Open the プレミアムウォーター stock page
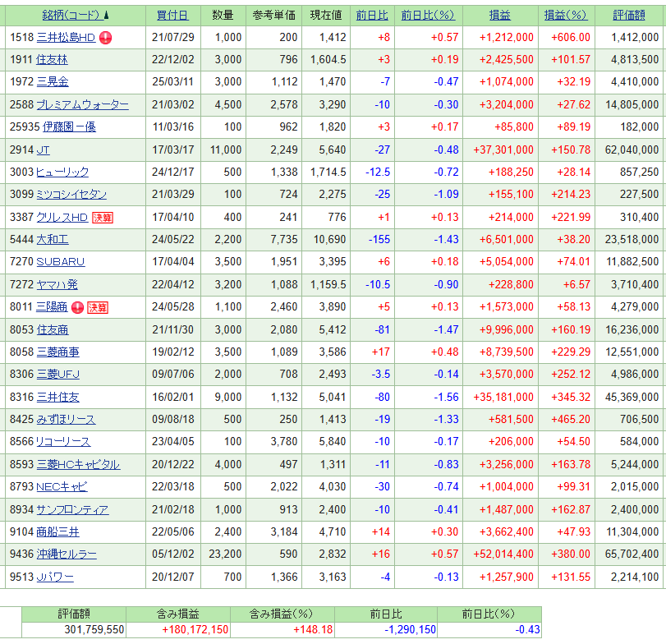 82,104
